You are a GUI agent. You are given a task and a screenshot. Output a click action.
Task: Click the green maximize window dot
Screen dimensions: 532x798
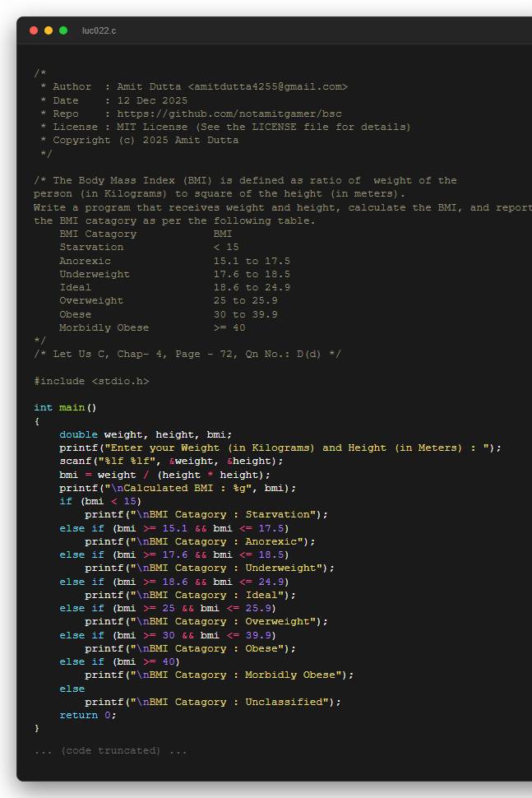tap(63, 30)
